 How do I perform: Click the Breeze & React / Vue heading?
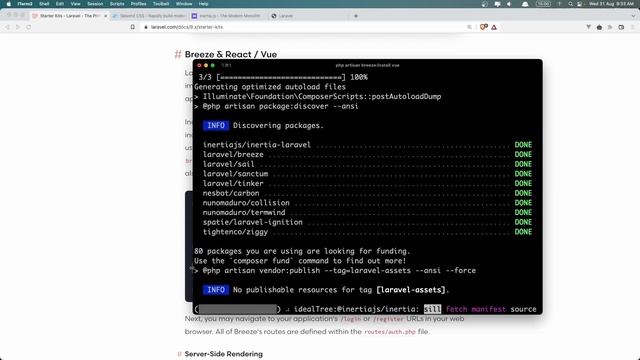tap(231, 54)
